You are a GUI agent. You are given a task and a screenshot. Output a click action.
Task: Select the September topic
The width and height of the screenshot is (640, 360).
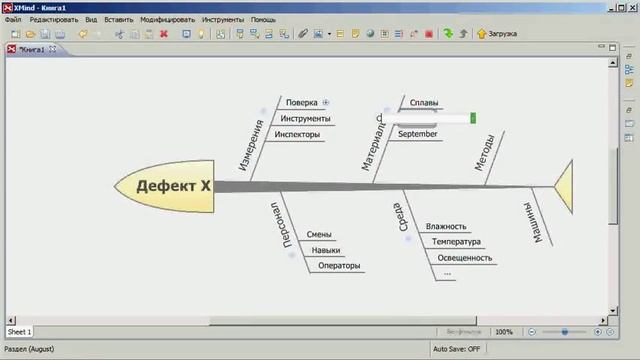[418, 134]
